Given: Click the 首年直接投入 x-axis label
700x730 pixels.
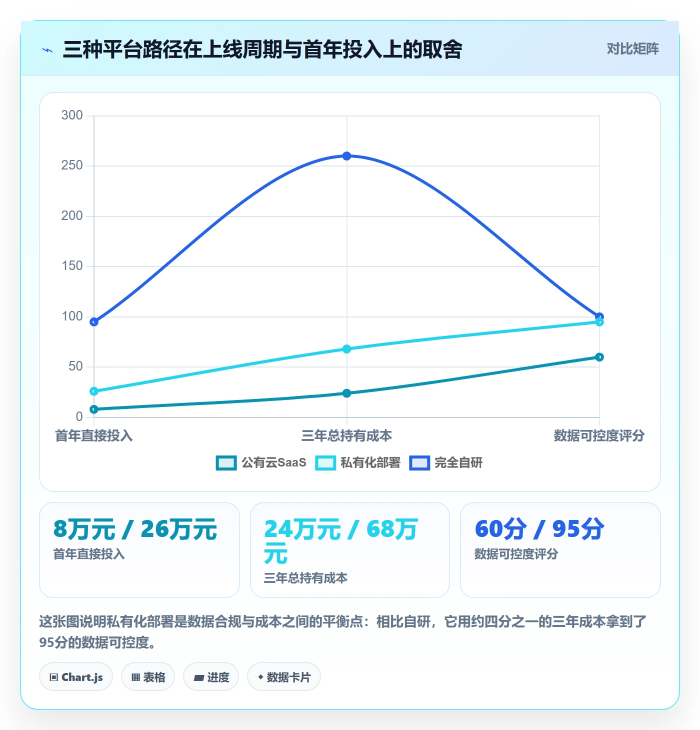Looking at the screenshot, I should [94, 435].
